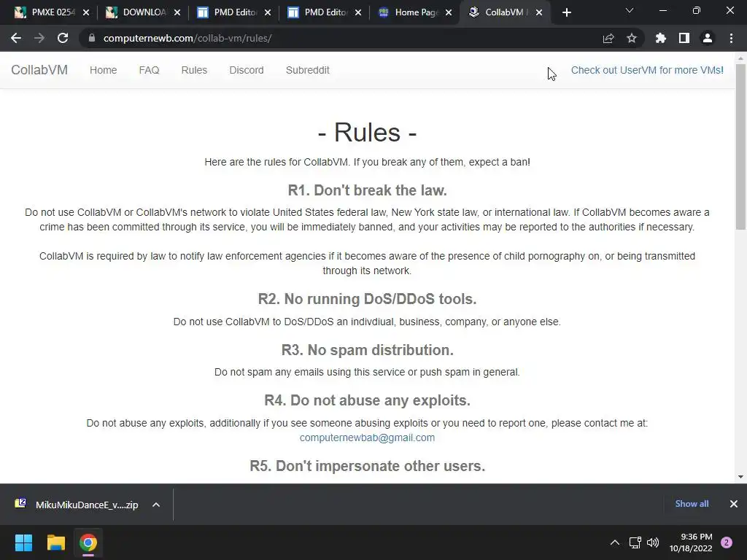Close the CollabVM tab
747x560 pixels.
(x=539, y=12)
